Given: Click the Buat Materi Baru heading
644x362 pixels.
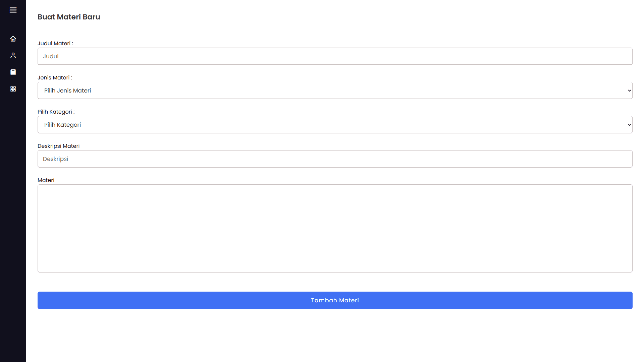Looking at the screenshot, I should [x=69, y=17].
